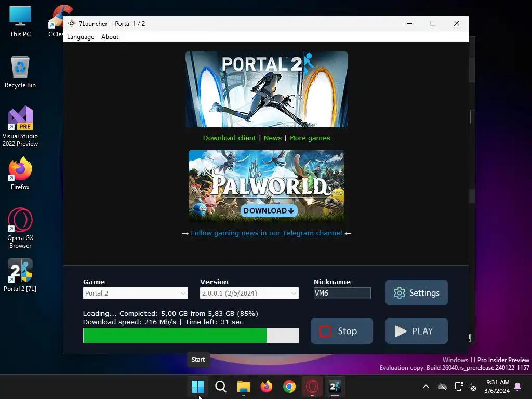
Task: Select the Recycle Bin desktop icon
Action: pyautogui.click(x=20, y=73)
